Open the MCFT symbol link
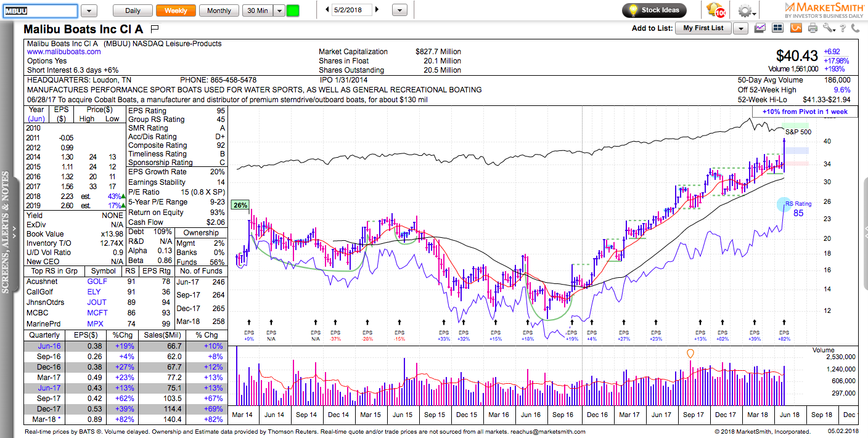868x438 pixels. click(97, 313)
